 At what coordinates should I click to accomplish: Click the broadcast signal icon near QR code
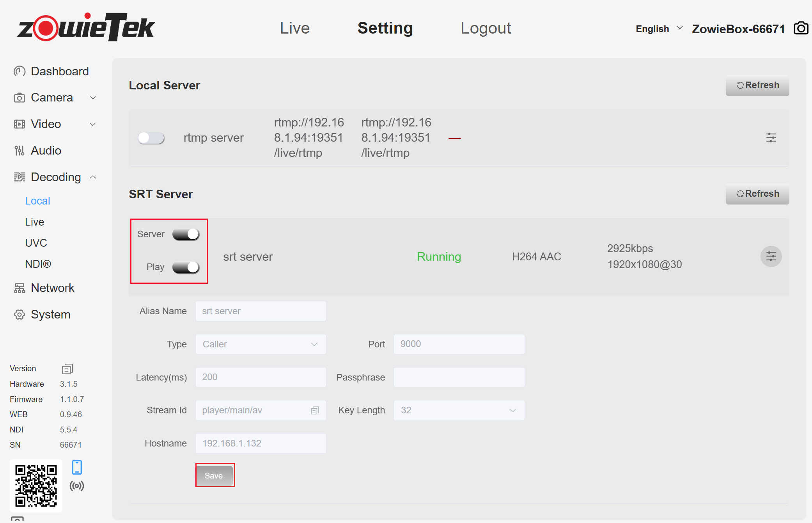coord(77,486)
